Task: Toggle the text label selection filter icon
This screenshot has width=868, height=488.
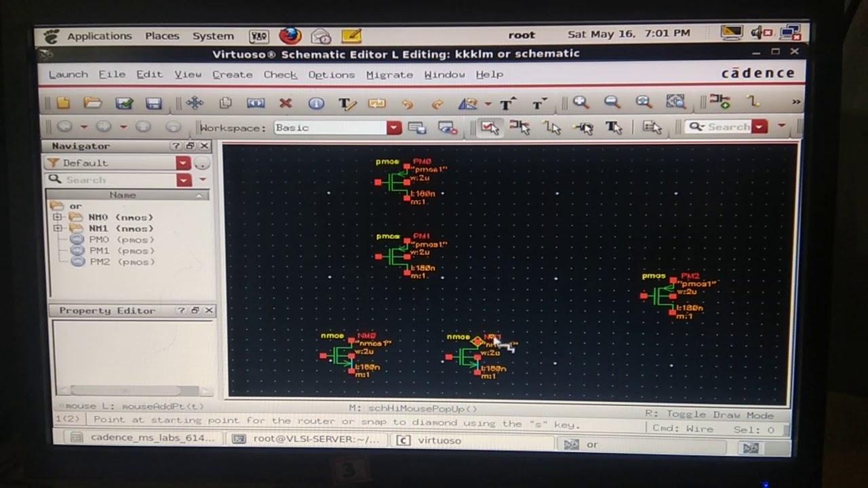Action: pos(614,127)
